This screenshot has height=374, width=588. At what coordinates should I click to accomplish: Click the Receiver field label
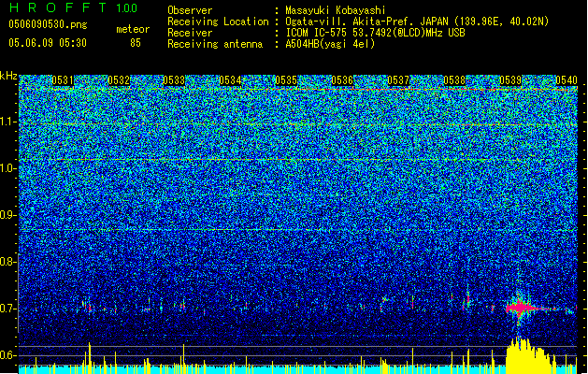[190, 33]
